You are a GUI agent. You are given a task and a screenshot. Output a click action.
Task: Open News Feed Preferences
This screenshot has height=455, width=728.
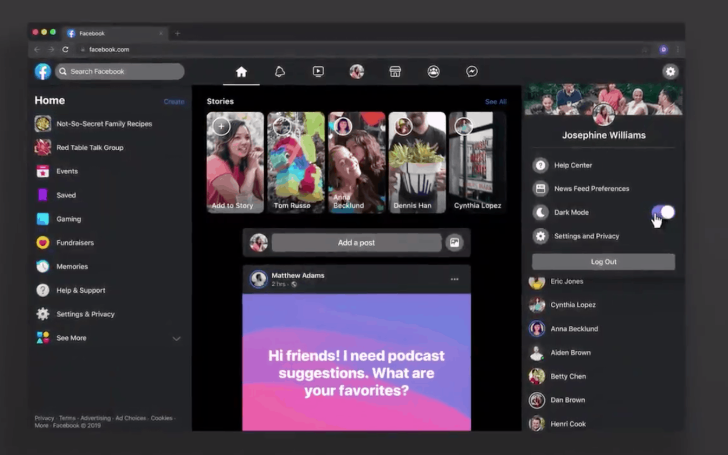coord(592,188)
